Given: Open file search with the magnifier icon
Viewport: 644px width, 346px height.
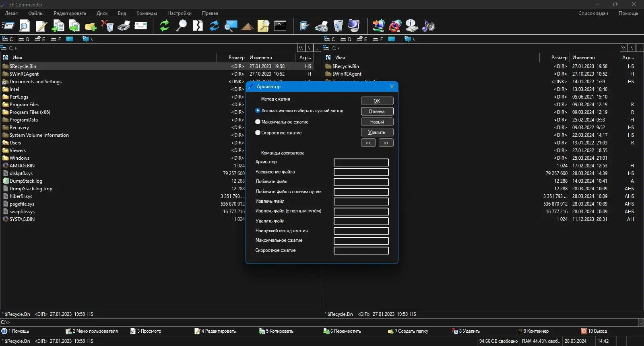Looking at the screenshot, I should coord(182,26).
